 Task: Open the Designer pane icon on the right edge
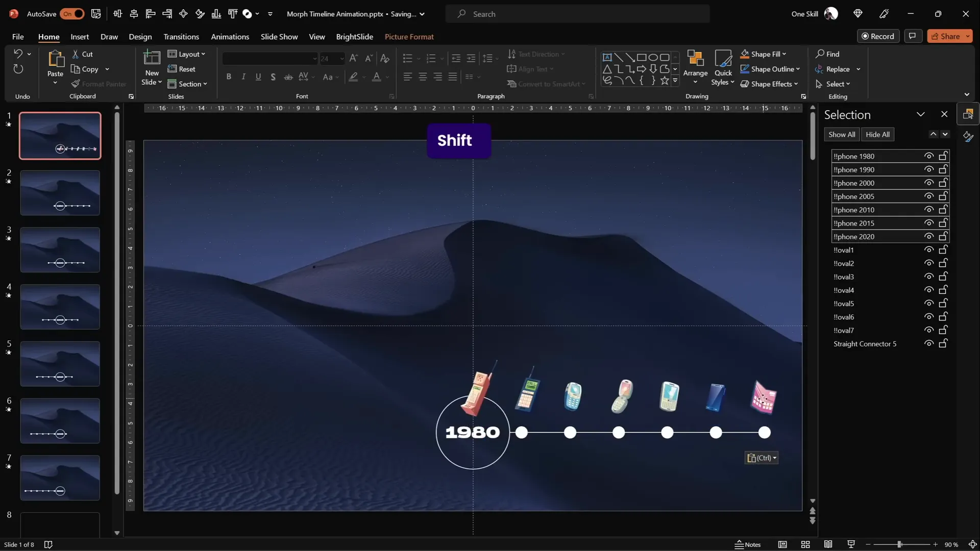[968, 136]
